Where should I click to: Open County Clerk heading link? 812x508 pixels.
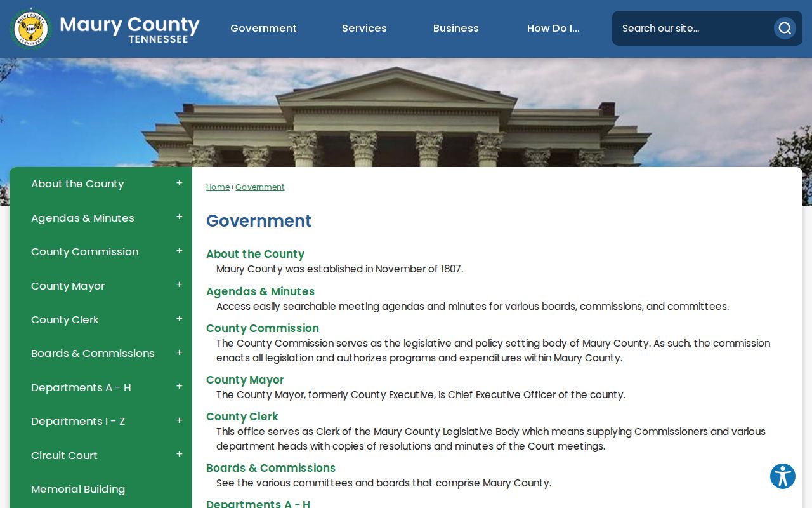[x=242, y=417]
